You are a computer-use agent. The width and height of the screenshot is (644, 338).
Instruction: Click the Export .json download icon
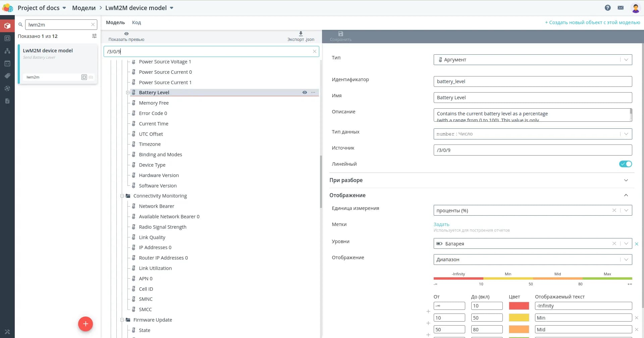click(301, 34)
